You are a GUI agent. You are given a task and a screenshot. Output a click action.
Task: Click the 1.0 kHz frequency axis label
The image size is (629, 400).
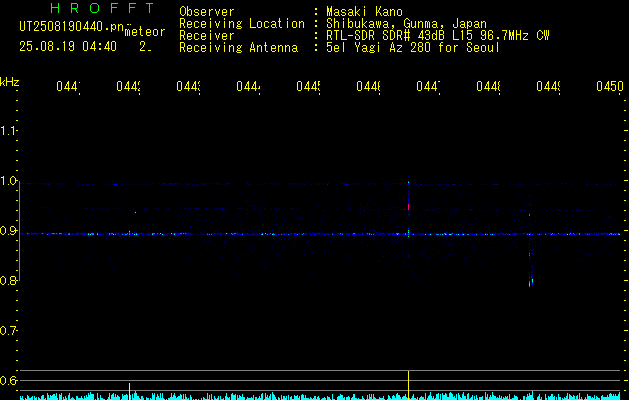tap(8, 181)
